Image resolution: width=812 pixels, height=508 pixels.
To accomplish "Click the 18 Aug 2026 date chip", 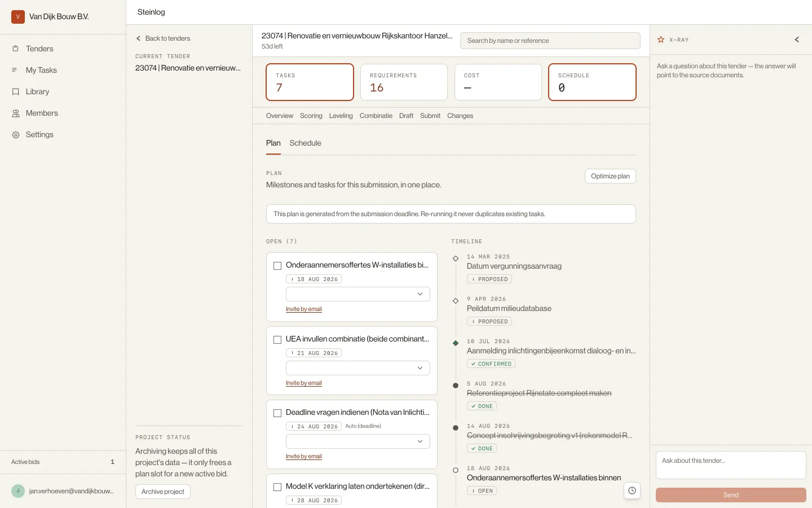I will click(x=314, y=279).
